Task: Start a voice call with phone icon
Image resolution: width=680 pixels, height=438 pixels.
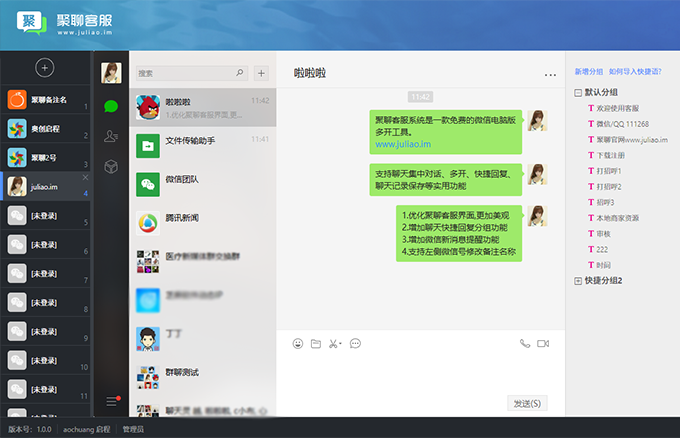Action: click(525, 343)
